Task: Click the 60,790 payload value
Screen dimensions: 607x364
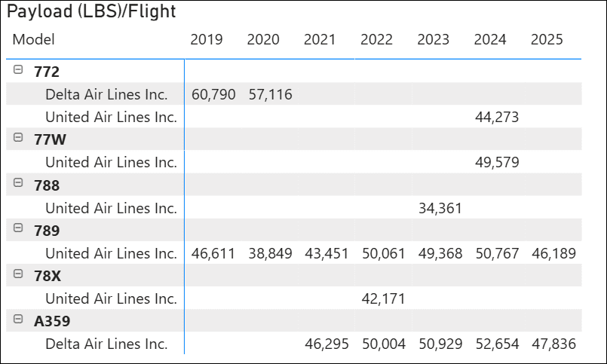Action: click(213, 94)
